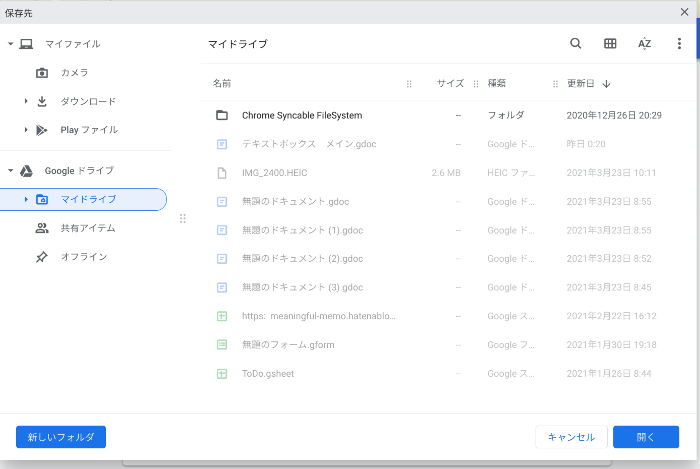Click the sheet icon for https meaningful-memo file
The image size is (700, 469).
(222, 316)
